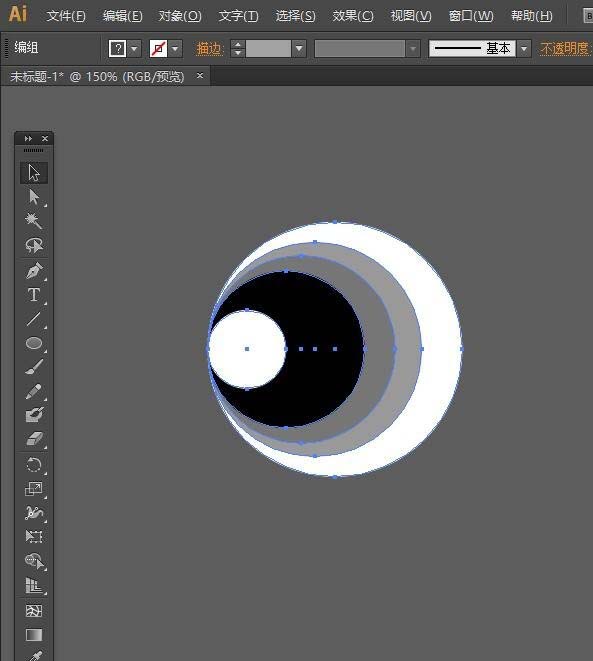The image size is (593, 661).
Task: Open the 效果(C) menu
Action: pyautogui.click(x=353, y=16)
